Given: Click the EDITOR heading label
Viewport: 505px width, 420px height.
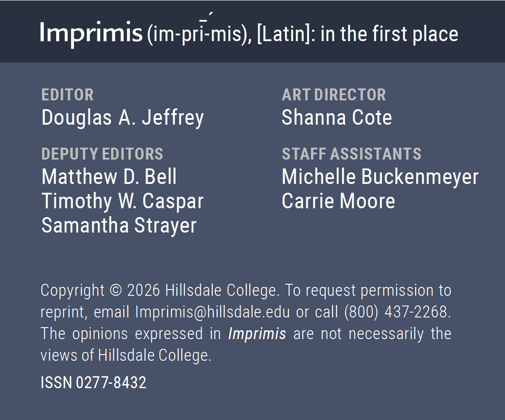Looking at the screenshot, I should pos(67,95).
